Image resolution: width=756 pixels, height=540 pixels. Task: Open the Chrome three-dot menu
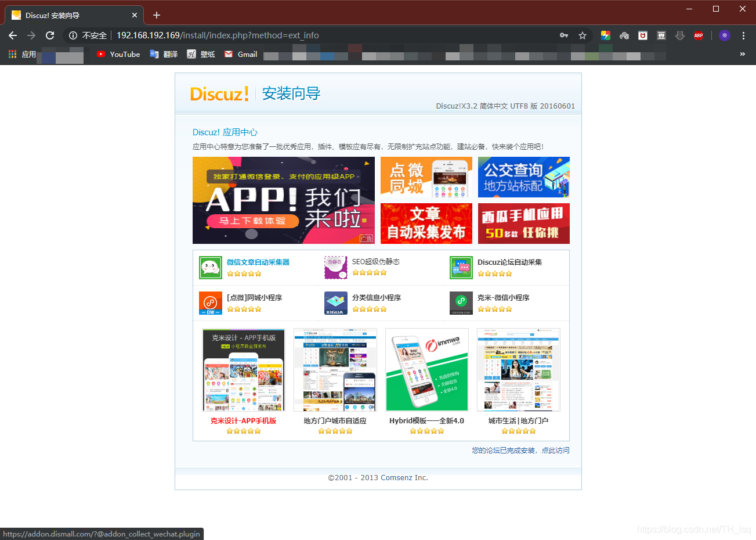click(x=743, y=35)
